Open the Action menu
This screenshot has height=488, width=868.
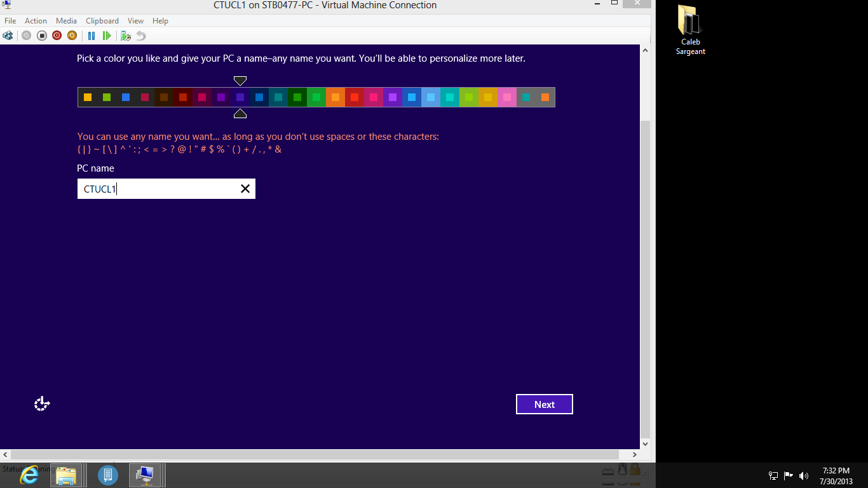point(36,21)
